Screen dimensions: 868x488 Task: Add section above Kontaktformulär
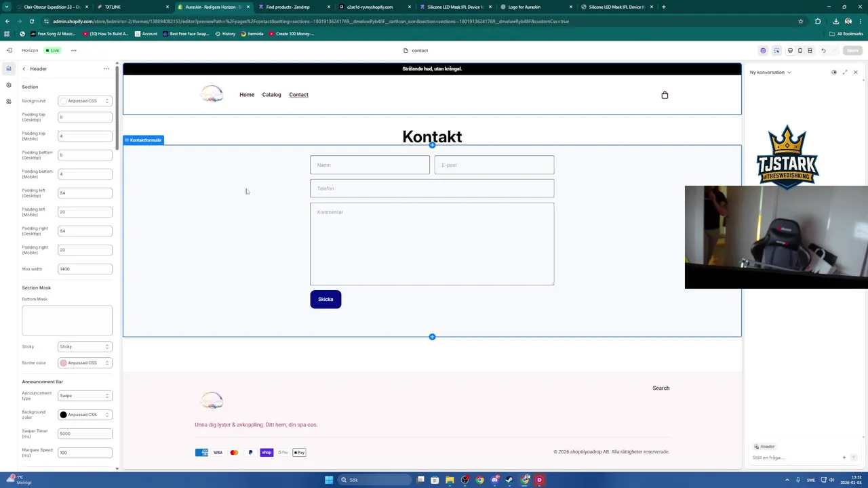[432, 145]
